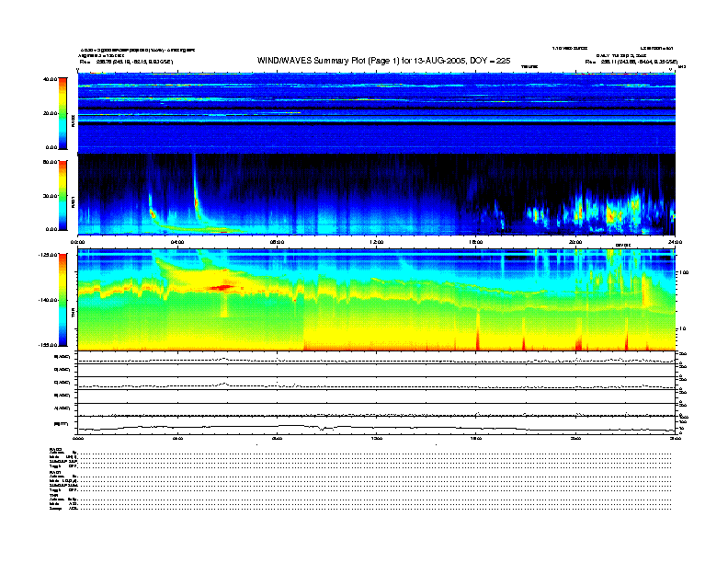Click the 10 label on TNR right axis
This screenshot has height=563, width=728.
(682, 329)
